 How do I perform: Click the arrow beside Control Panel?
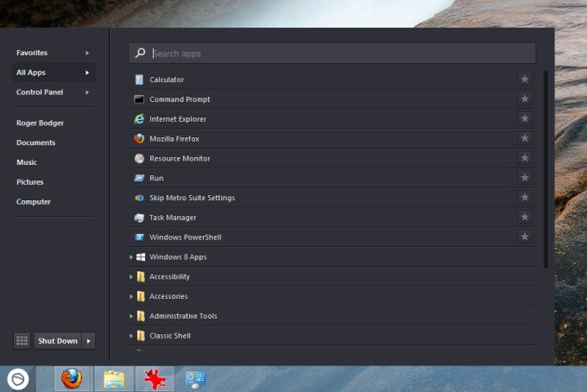coord(87,92)
